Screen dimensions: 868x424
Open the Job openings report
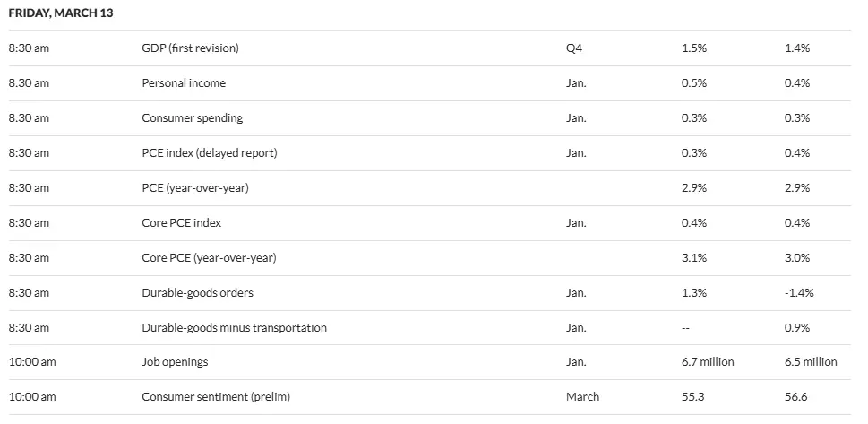pyautogui.click(x=175, y=362)
